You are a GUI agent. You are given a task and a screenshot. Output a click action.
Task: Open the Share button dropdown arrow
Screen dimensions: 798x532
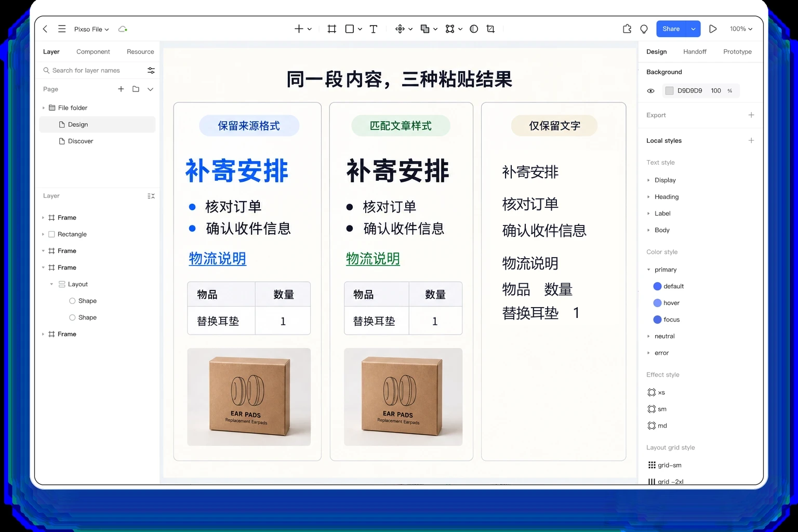coord(693,29)
